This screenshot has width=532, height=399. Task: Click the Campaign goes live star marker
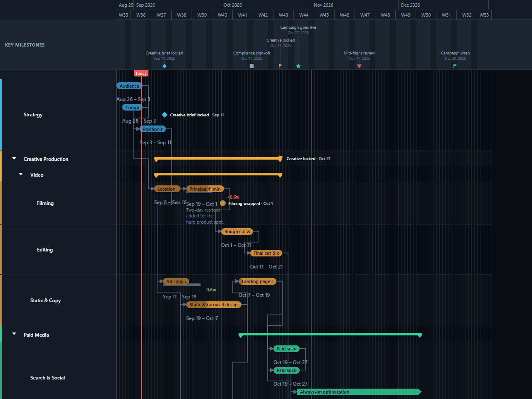(298, 66)
